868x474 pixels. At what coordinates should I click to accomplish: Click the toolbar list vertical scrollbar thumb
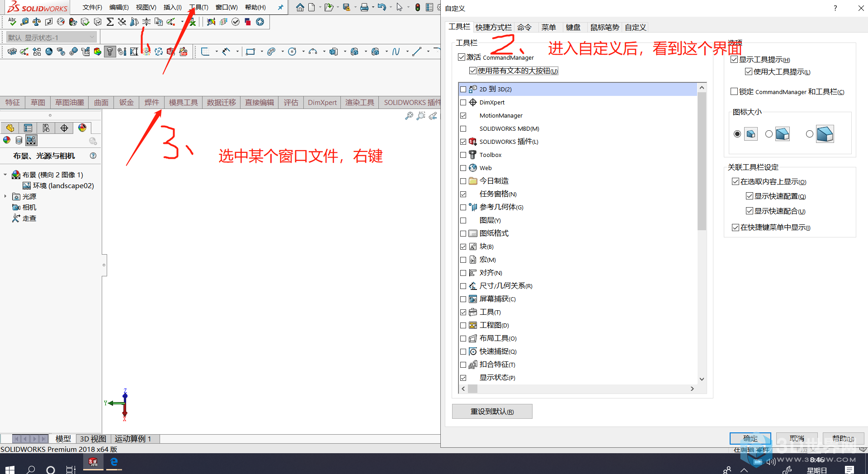(702, 161)
